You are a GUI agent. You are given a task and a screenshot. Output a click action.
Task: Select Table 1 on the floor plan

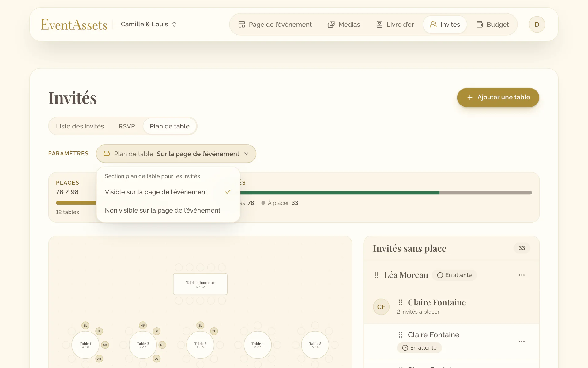85,345
